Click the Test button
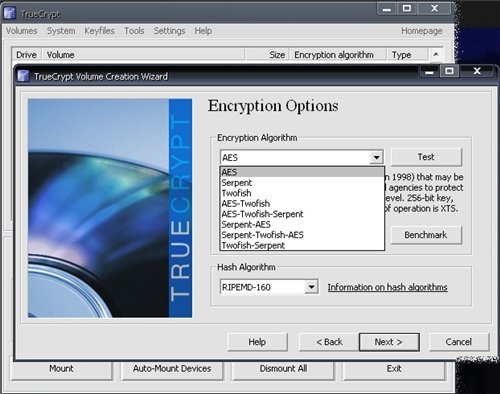Screen dimensions: 500x394 coord(426,157)
